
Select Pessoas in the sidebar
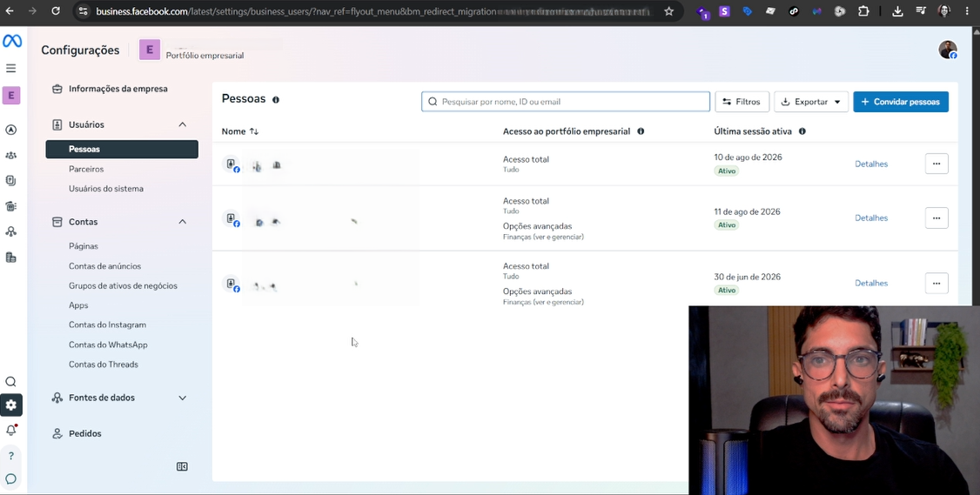pos(122,149)
